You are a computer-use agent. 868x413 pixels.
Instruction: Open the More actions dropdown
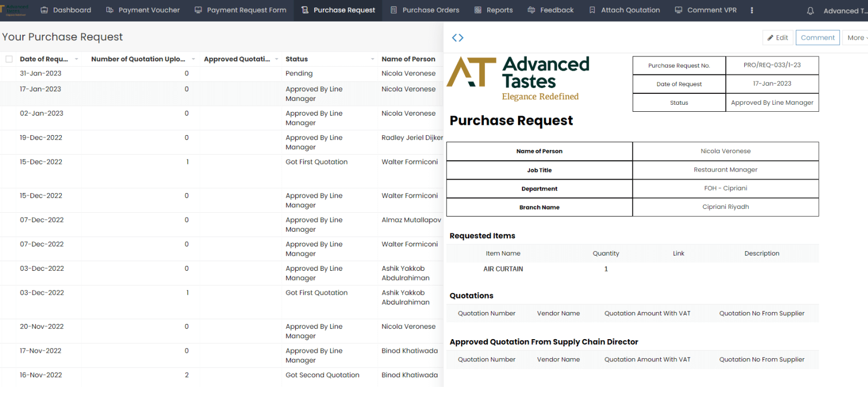click(856, 37)
